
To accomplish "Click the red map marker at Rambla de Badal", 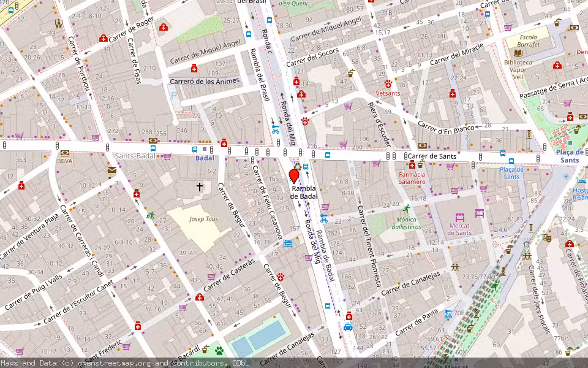I will click(x=294, y=175).
